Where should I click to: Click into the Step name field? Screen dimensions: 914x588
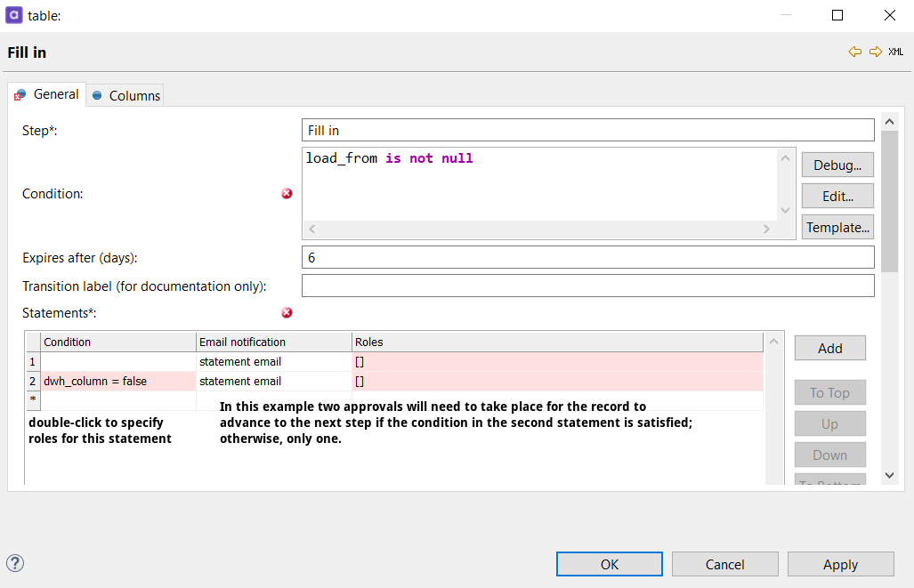[587, 131]
